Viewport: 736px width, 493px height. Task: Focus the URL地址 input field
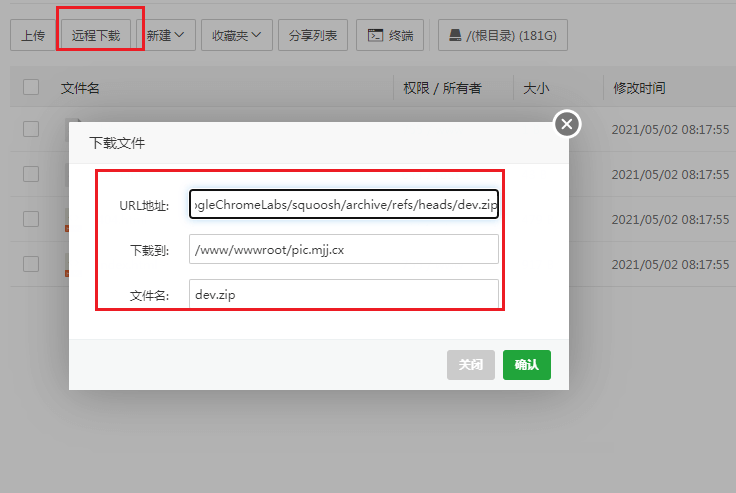[343, 204]
